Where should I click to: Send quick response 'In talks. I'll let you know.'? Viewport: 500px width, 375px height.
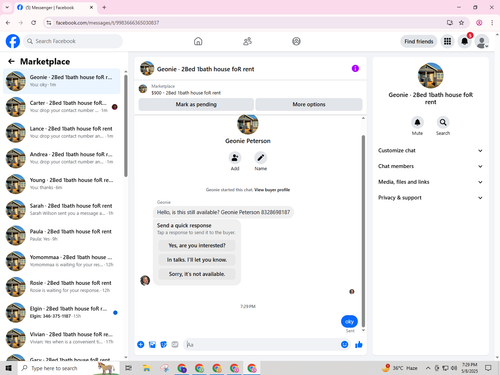click(197, 260)
